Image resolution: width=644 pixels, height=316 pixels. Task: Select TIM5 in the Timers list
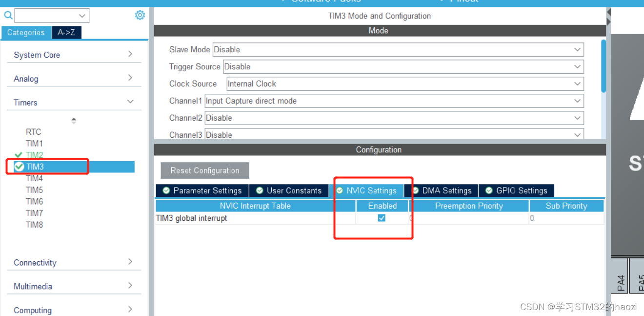pos(34,190)
